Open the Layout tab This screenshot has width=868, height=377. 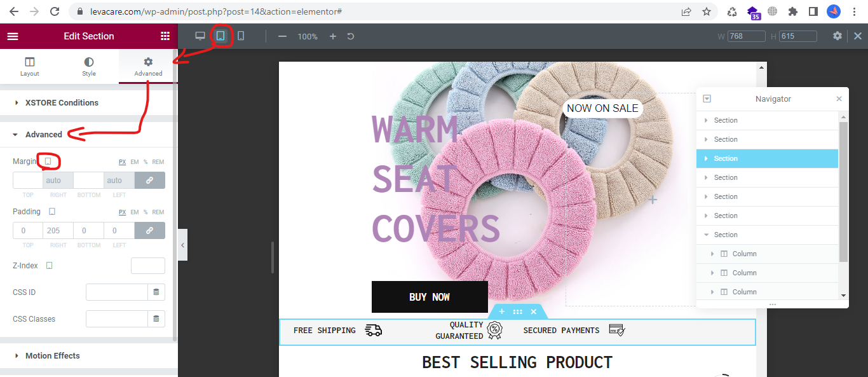point(30,66)
